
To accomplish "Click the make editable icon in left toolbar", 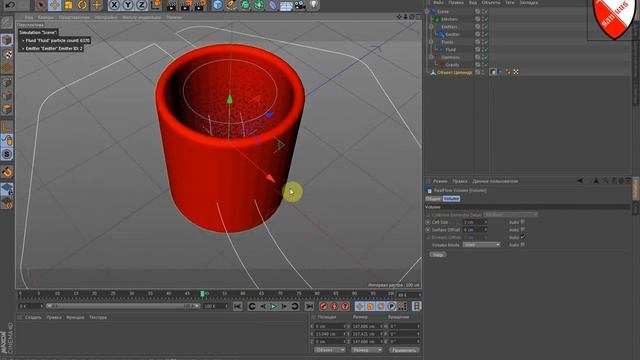I will pyautogui.click(x=7, y=22).
